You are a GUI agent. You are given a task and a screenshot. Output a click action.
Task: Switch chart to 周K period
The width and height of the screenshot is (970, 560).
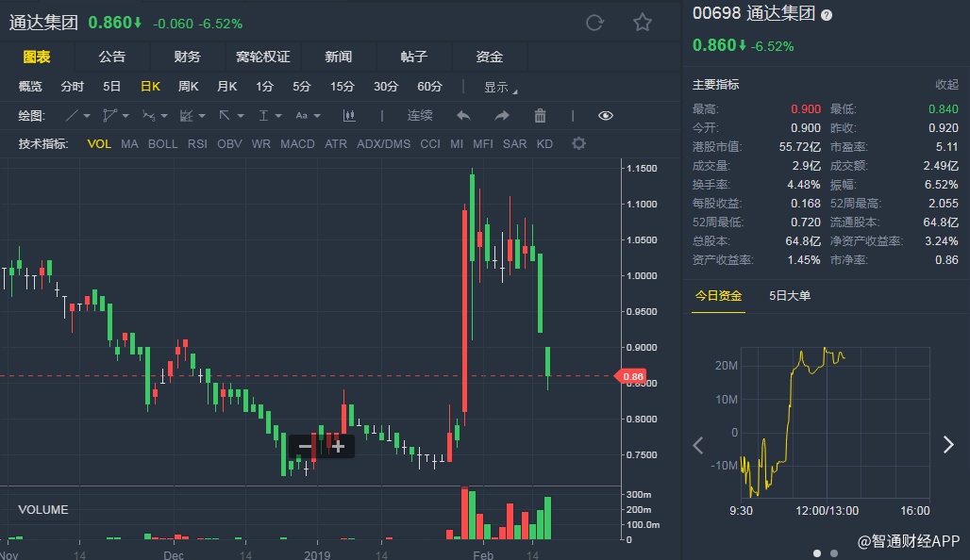coord(188,87)
